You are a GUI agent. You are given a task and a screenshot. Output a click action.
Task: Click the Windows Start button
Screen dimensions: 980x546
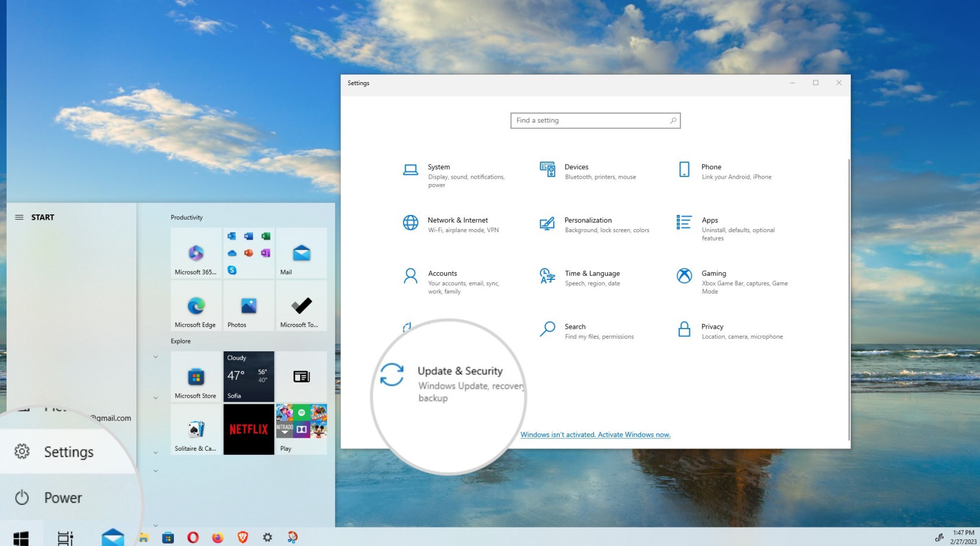click(21, 538)
